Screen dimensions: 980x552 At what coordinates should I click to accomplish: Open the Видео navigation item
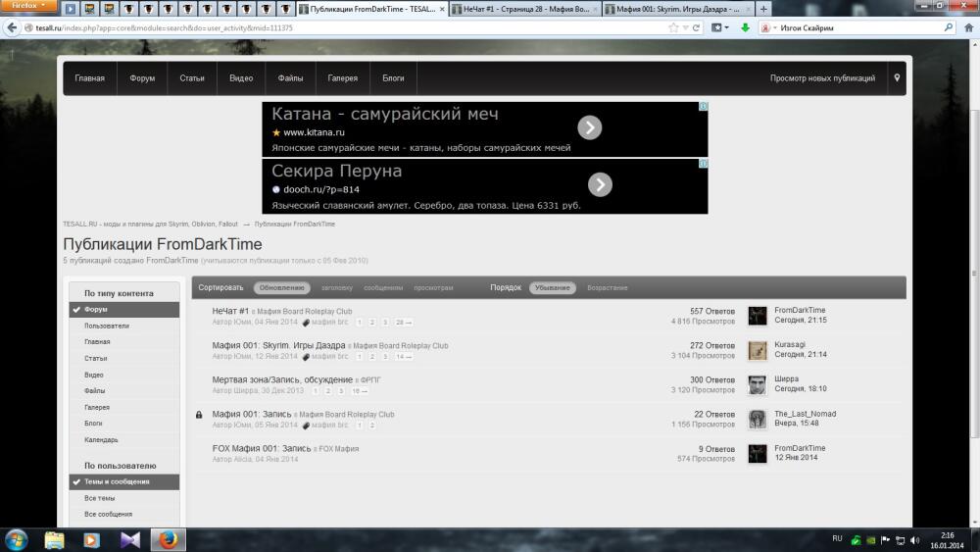[241, 78]
